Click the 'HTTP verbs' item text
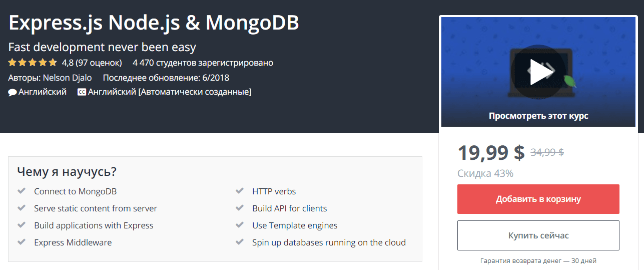644x270 pixels. [274, 191]
